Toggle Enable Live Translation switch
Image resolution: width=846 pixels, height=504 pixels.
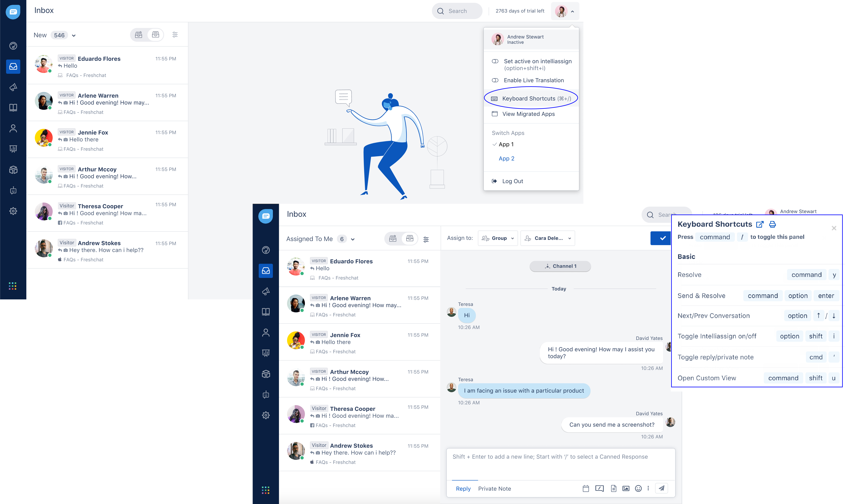pyautogui.click(x=495, y=80)
